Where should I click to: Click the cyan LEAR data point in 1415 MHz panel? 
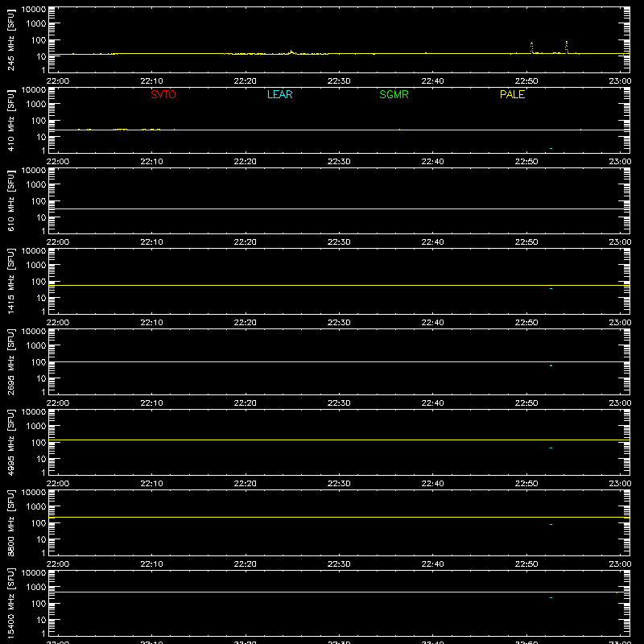point(551,289)
